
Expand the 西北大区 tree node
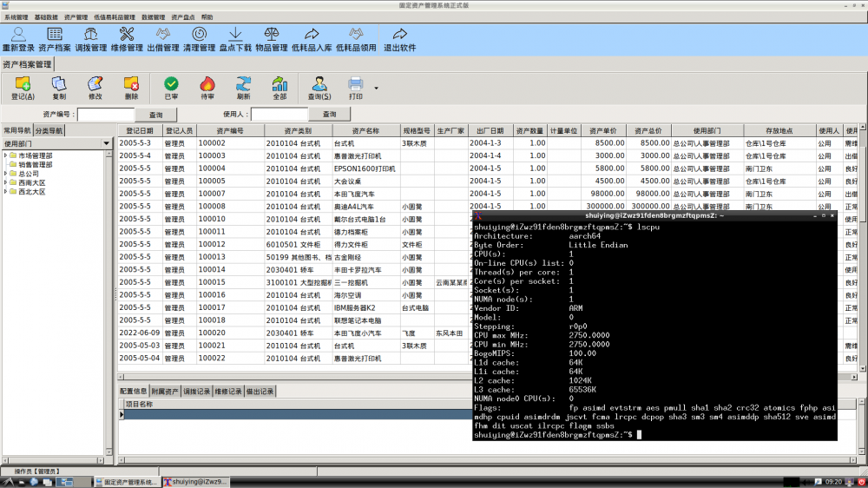pos(5,192)
